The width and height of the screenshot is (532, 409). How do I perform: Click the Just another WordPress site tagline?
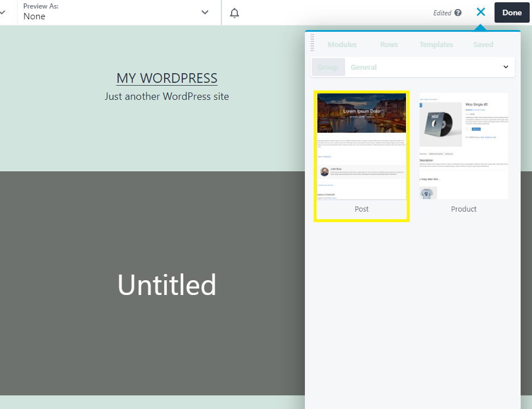pos(166,96)
